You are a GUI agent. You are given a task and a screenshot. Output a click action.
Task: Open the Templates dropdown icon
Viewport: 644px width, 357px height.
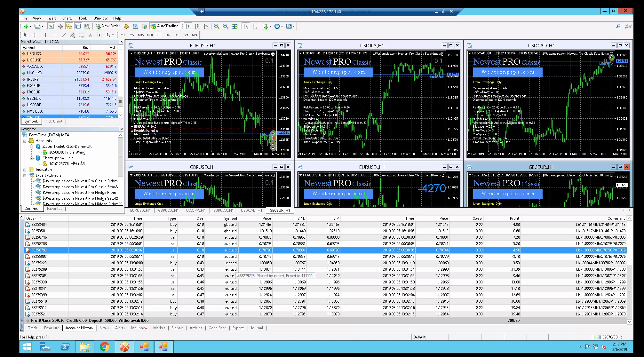pos(290,26)
